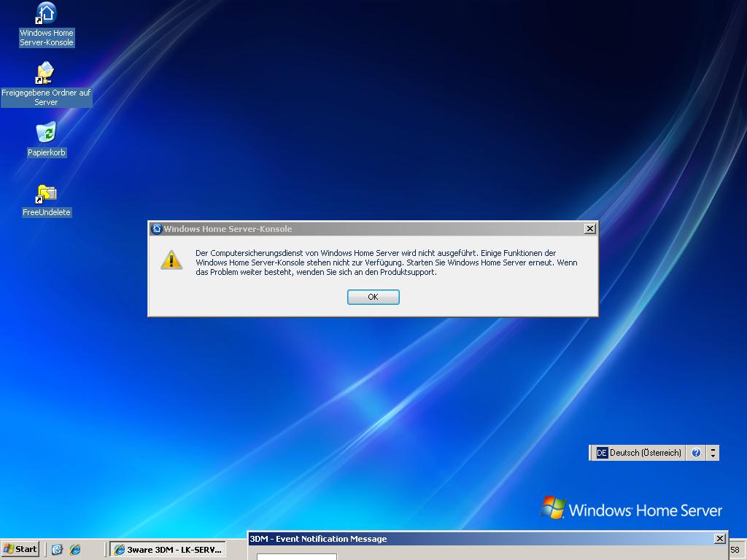Image resolution: width=747 pixels, height=560 pixels.
Task: Open the Start menu
Action: pos(20,549)
